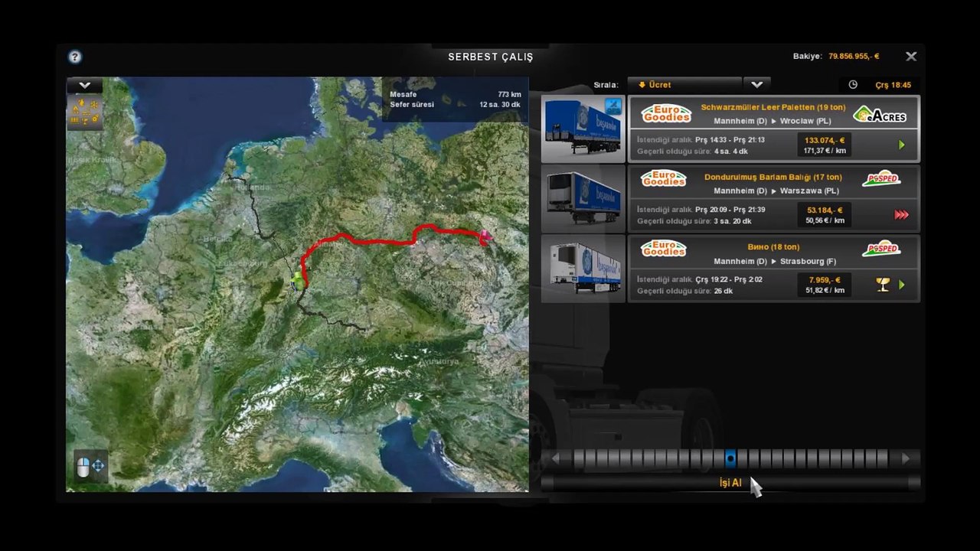Click the 133.074,- € payment box
980x551 pixels.
(x=825, y=145)
